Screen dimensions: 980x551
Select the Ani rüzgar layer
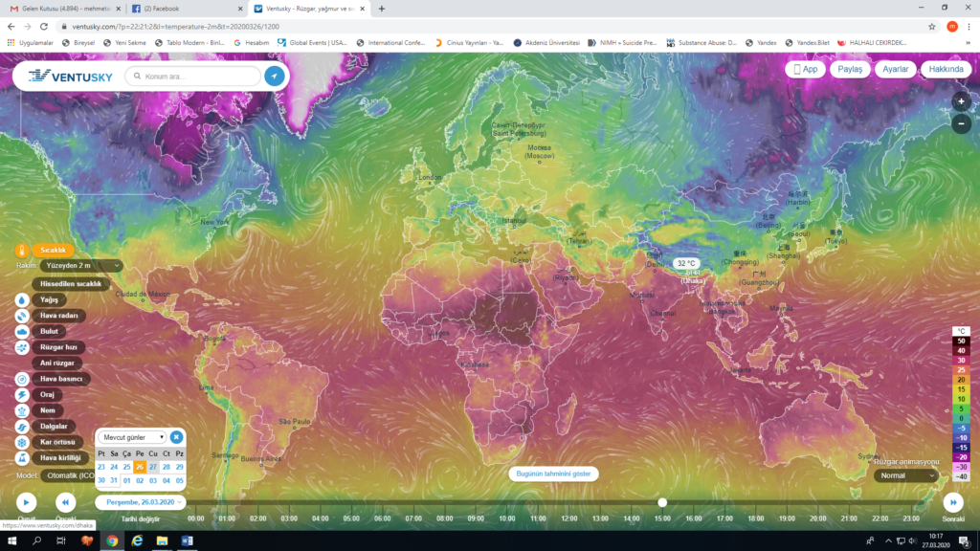(56, 363)
